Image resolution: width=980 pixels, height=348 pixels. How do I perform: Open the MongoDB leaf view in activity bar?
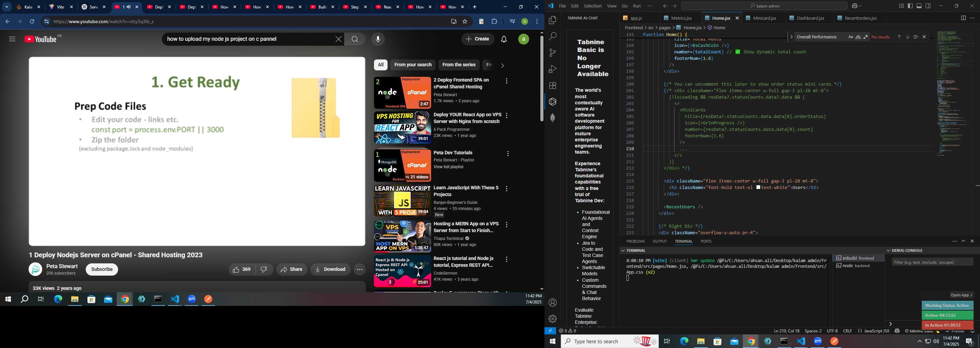tap(553, 118)
